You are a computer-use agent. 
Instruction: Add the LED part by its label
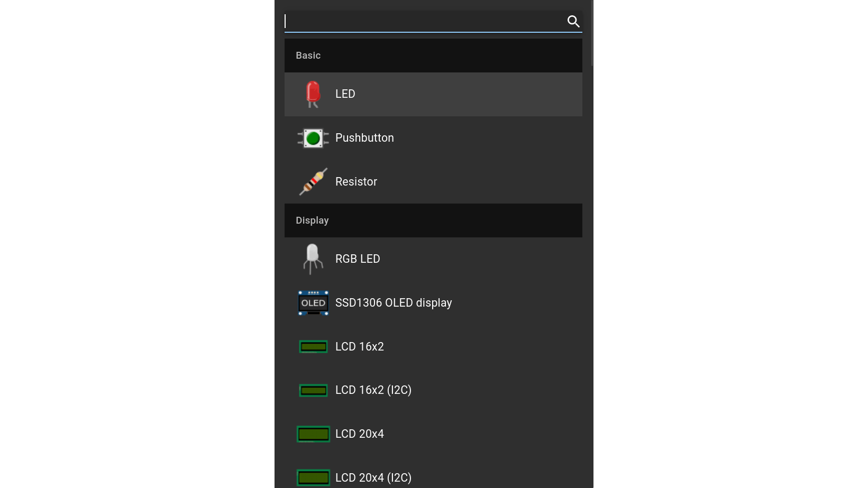coord(345,94)
